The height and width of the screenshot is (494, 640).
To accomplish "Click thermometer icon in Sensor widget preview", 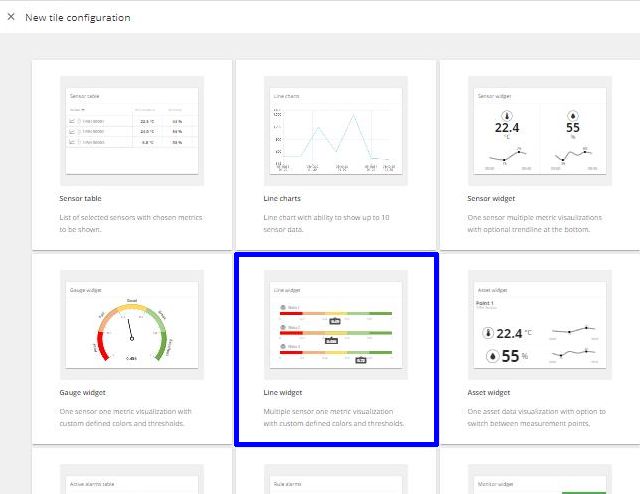I will (506, 115).
